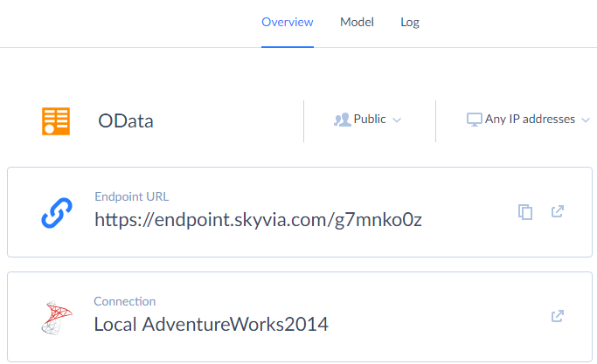Screen dimensions: 597x364
Task: Click the Local AdventureWorks2014 connection name
Action: tap(211, 325)
